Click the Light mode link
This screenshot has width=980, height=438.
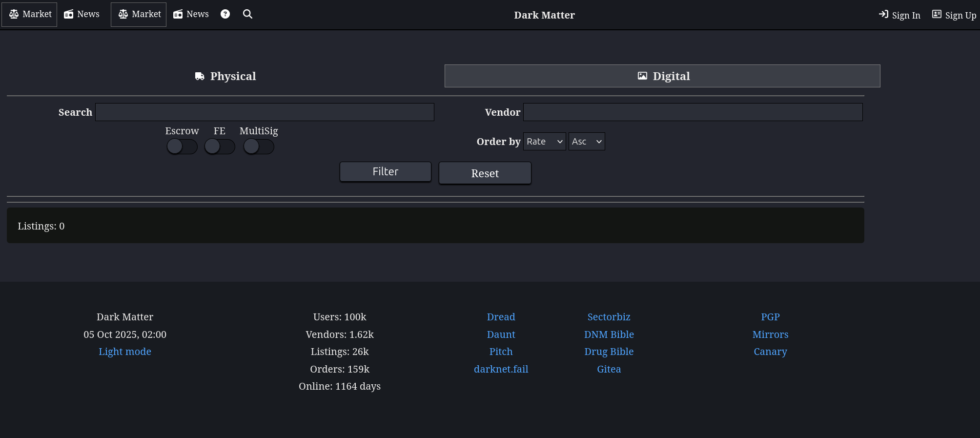pyautogui.click(x=125, y=352)
